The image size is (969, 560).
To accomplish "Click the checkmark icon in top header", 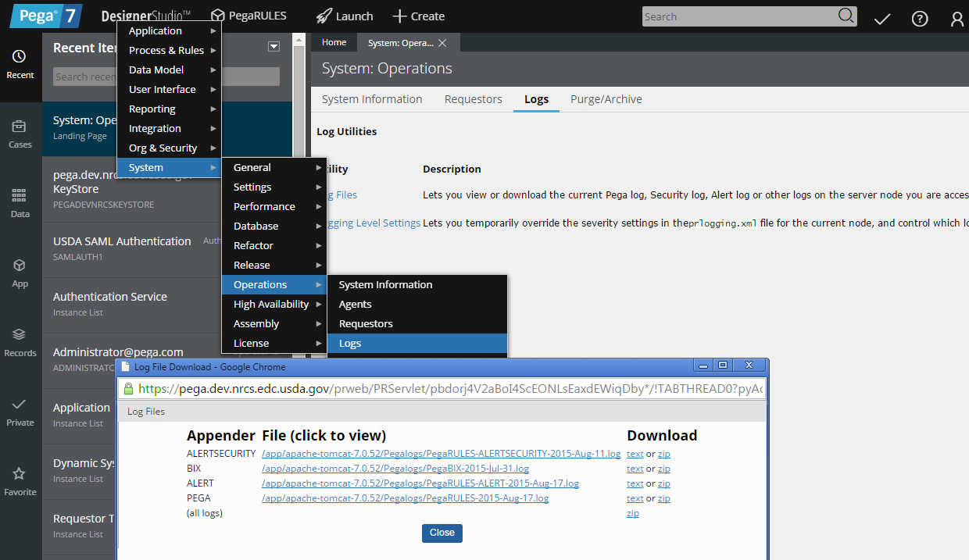I will (882, 19).
